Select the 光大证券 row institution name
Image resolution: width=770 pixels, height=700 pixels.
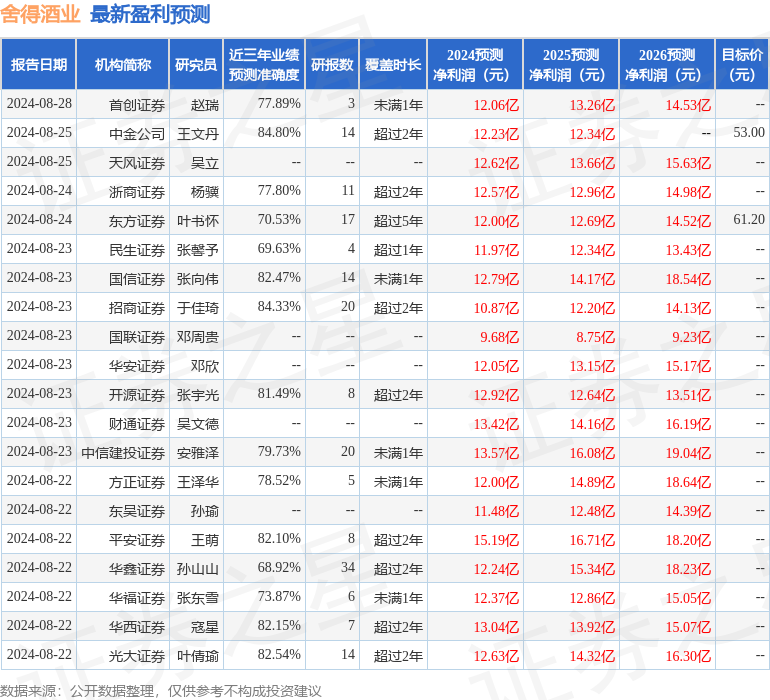136,656
